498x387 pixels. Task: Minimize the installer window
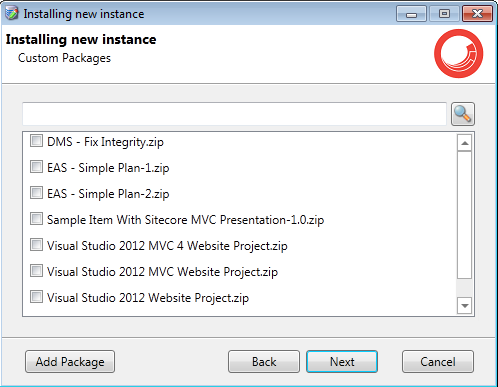(x=411, y=14)
